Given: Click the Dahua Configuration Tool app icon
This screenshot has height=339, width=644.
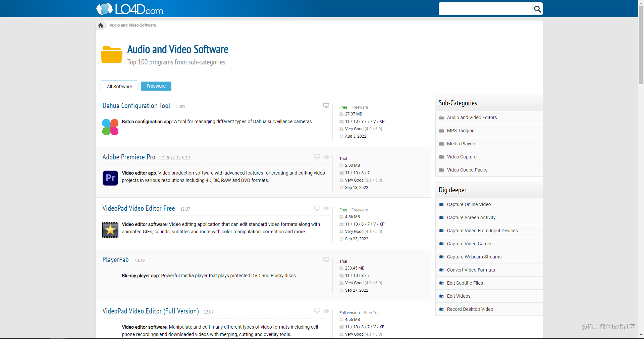Looking at the screenshot, I should click(x=110, y=127).
